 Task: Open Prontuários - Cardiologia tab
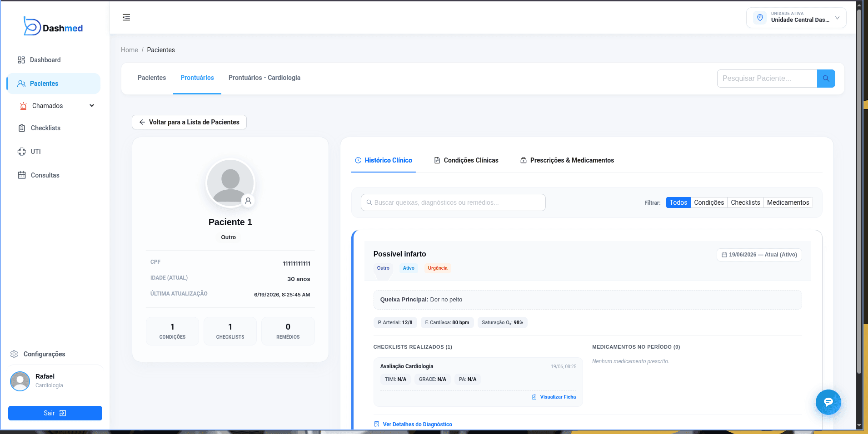(264, 78)
